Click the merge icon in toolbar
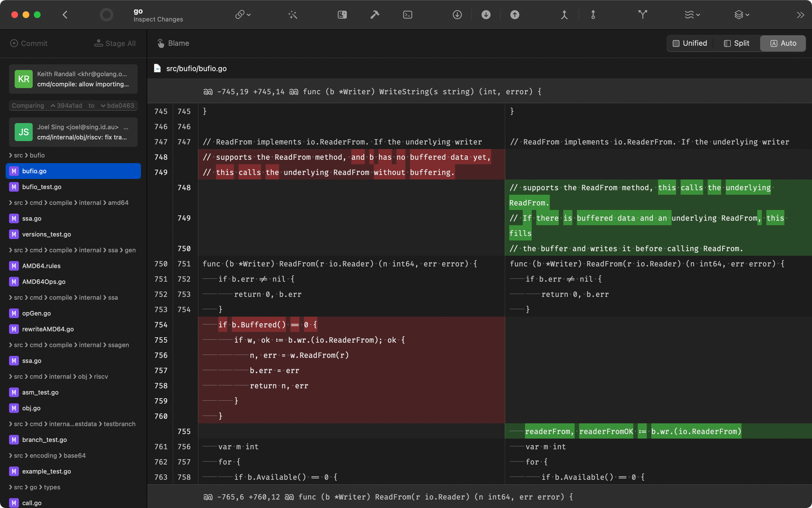Screen dimensions: 812x508 tap(564, 15)
